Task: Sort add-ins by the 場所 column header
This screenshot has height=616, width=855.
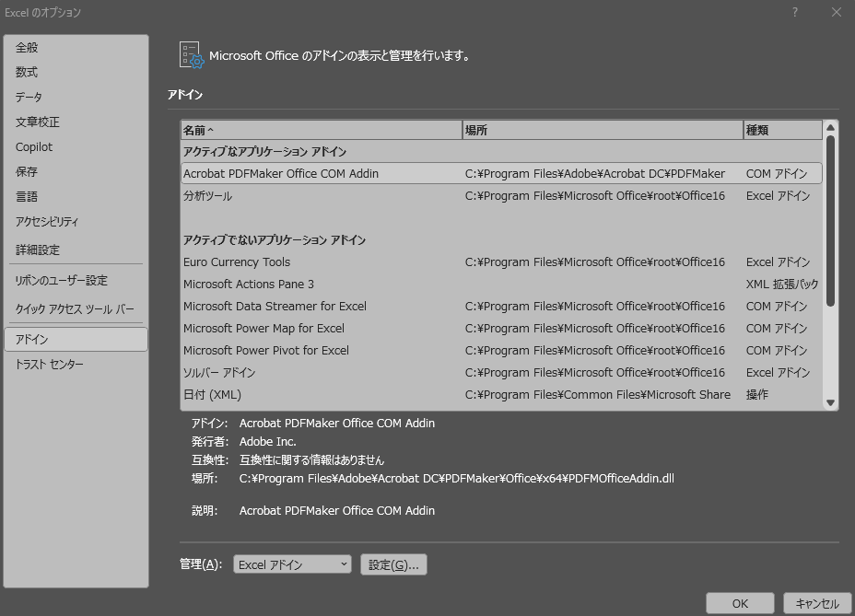Action: 603,130
